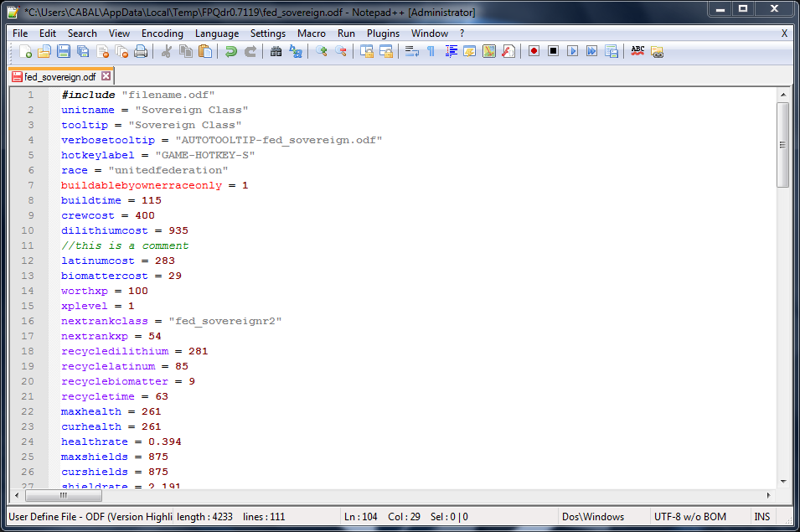Toggle synchronize vertical scrolling icon

[367, 51]
